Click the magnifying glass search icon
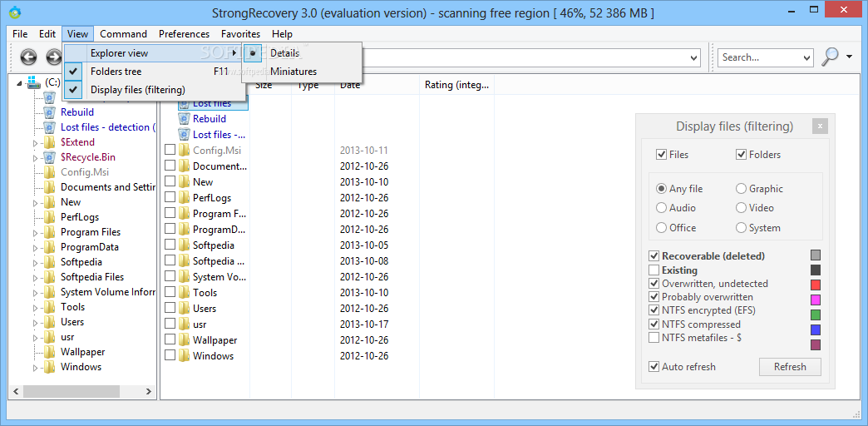Screen dimensions: 868x426 tap(831, 57)
